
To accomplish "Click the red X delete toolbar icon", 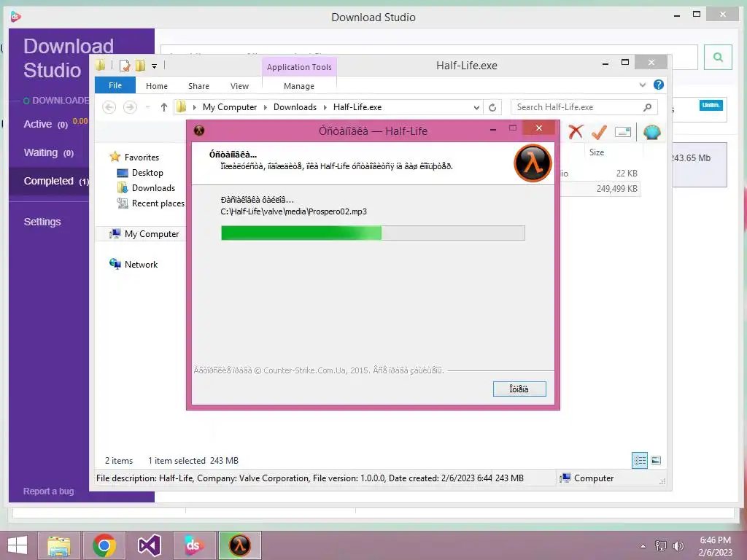I will [576, 132].
